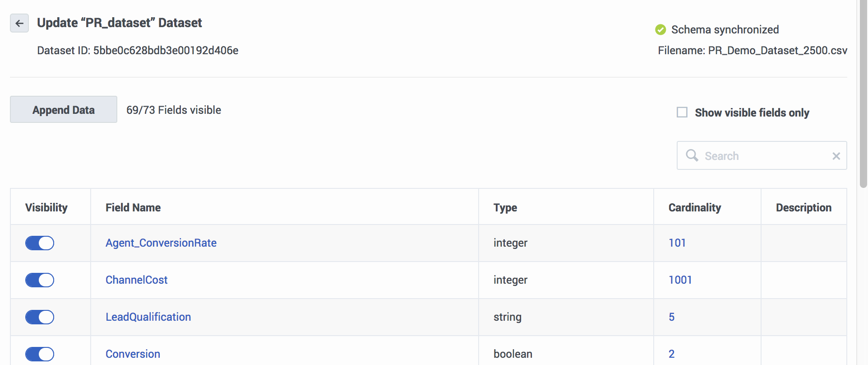Open the ChannelCost field link
The image size is (868, 365).
pyautogui.click(x=137, y=280)
